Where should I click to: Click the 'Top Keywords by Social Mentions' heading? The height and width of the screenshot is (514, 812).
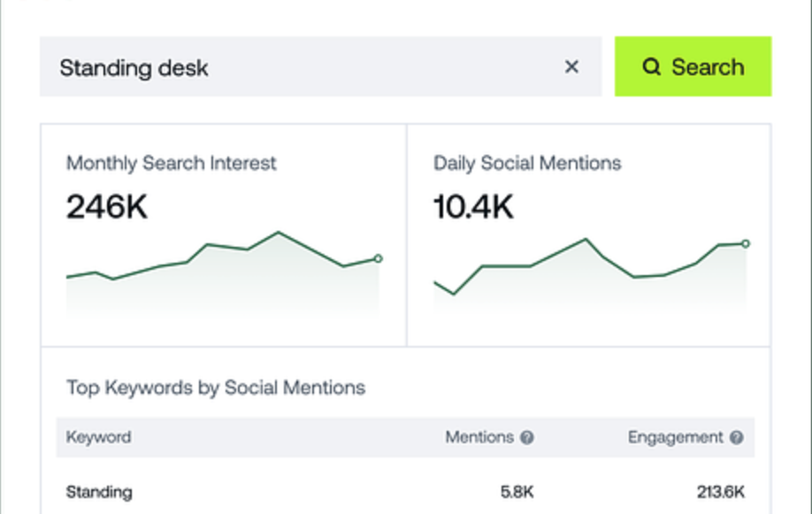coord(215,387)
